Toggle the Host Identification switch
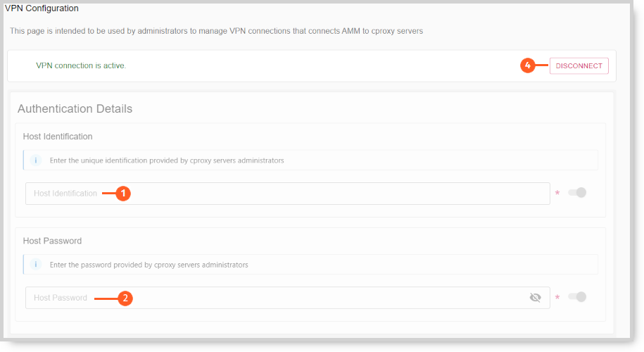Viewport: 644px width, 352px height. [577, 193]
